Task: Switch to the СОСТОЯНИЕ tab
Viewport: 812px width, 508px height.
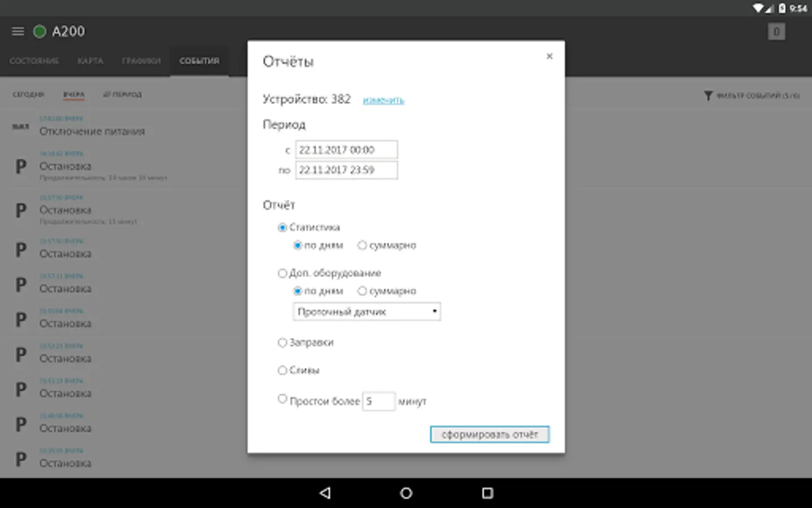Action: (34, 61)
